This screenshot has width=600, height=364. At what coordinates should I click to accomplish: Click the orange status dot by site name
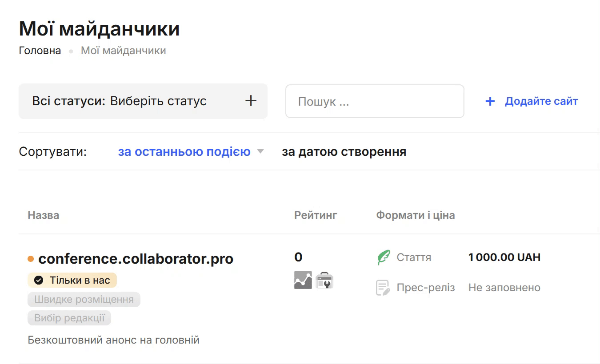click(x=31, y=259)
